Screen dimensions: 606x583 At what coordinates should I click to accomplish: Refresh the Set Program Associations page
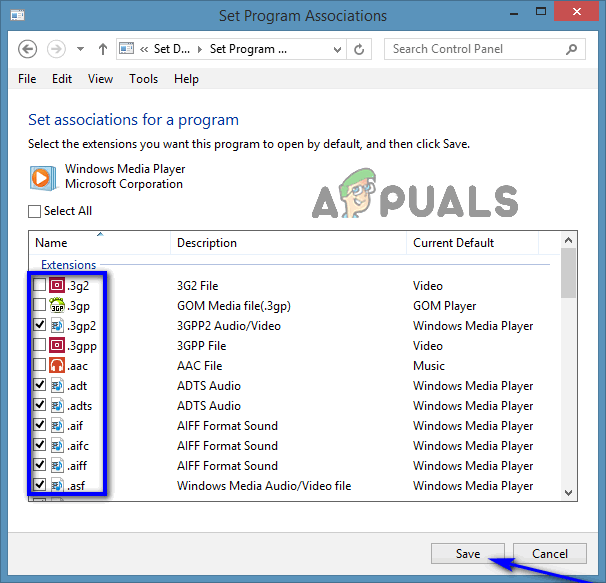point(359,49)
